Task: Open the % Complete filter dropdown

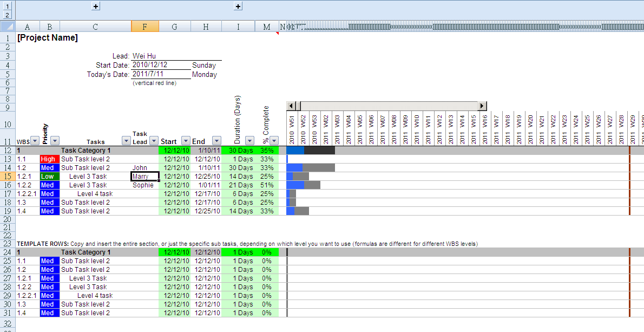Action: 274,141
